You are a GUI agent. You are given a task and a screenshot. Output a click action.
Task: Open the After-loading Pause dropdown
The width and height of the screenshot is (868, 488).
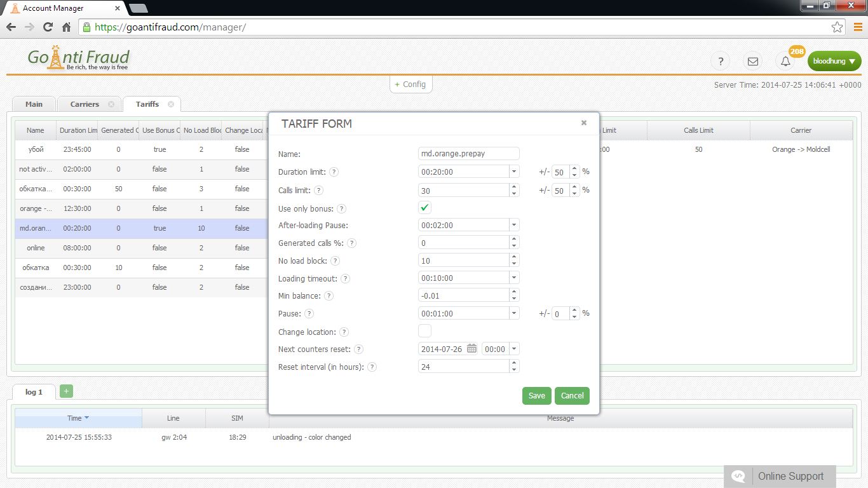[x=514, y=225]
